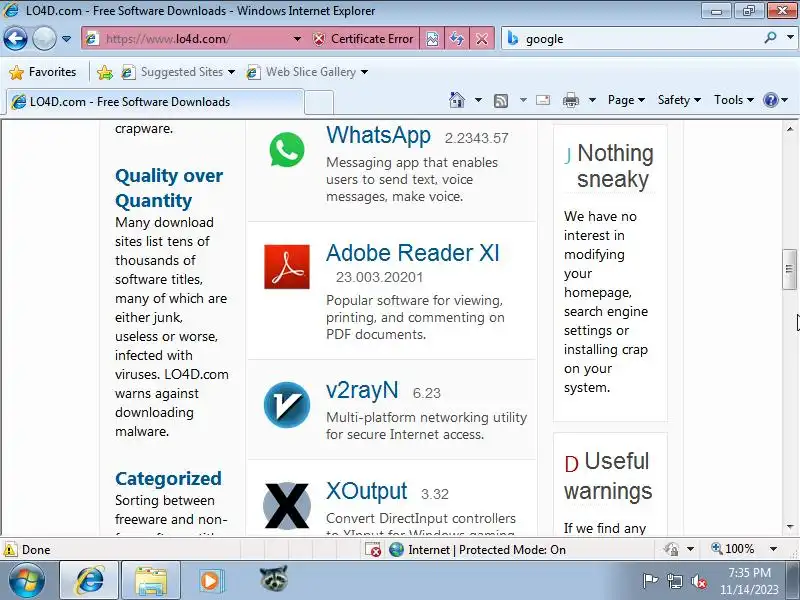Click the Home icon in command bar
Screen dimensions: 800x600
point(457,99)
